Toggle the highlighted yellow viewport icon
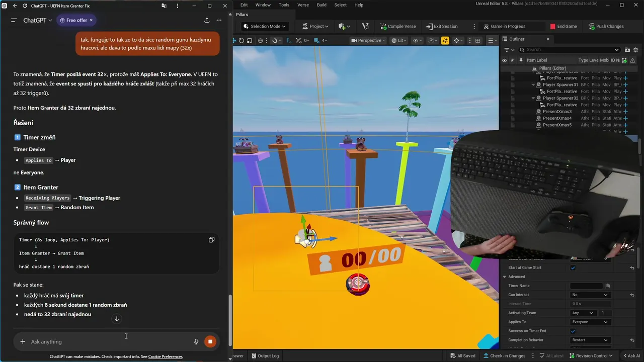Screen dimensions: 644x362 (x=445, y=40)
